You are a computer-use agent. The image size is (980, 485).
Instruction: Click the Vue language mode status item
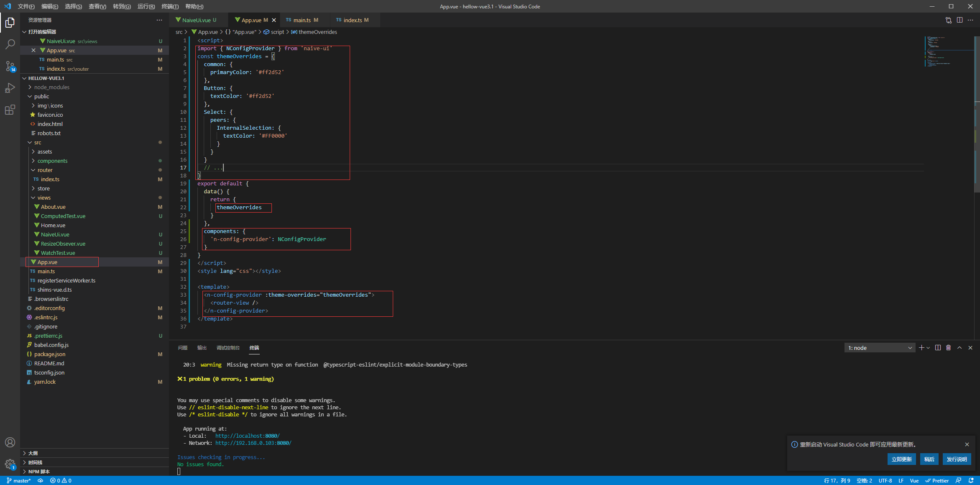click(x=914, y=480)
